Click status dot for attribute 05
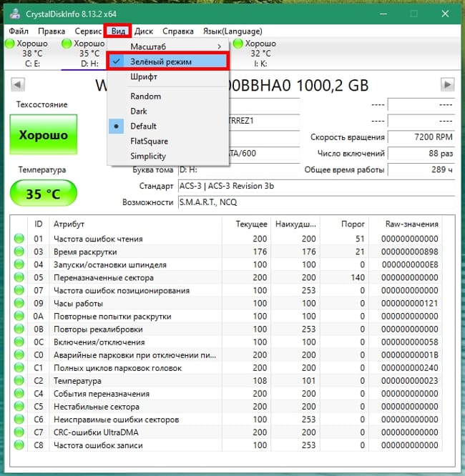Screen dimensions: 465x476 [19, 277]
